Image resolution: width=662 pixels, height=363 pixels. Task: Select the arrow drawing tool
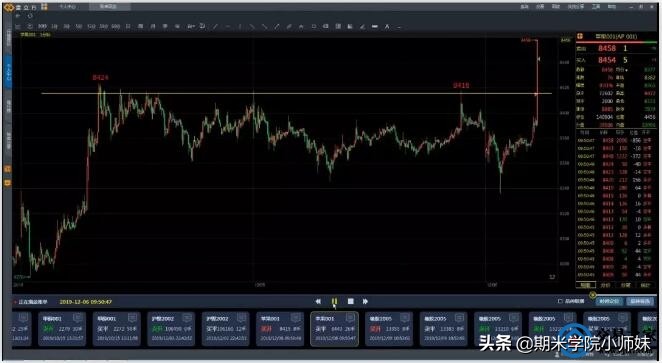point(277,26)
